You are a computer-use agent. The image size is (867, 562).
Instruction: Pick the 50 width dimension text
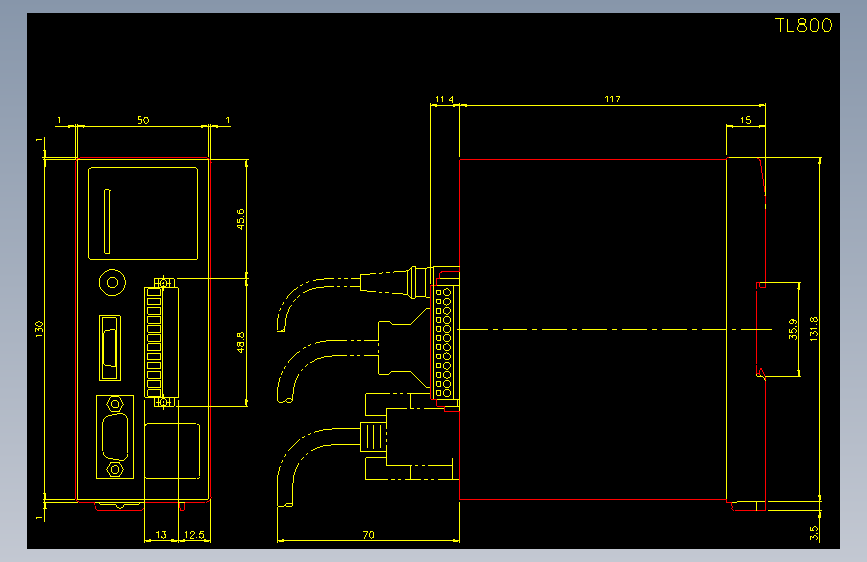pyautogui.click(x=143, y=120)
